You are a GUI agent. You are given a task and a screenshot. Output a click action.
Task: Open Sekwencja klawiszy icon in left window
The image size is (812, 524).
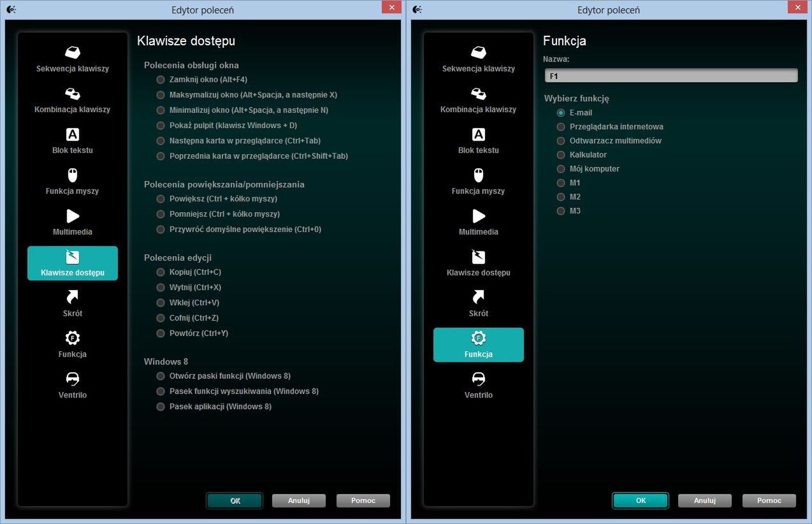[x=73, y=52]
